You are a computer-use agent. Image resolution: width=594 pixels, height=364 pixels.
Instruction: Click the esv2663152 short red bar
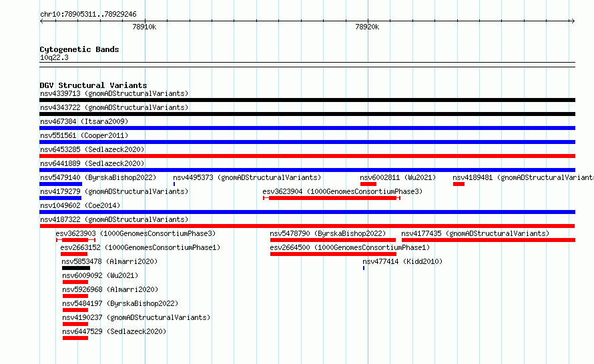[74, 254]
